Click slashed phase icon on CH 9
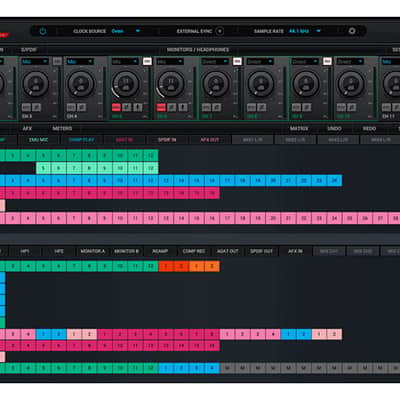400x400 pixels. (x=307, y=107)
